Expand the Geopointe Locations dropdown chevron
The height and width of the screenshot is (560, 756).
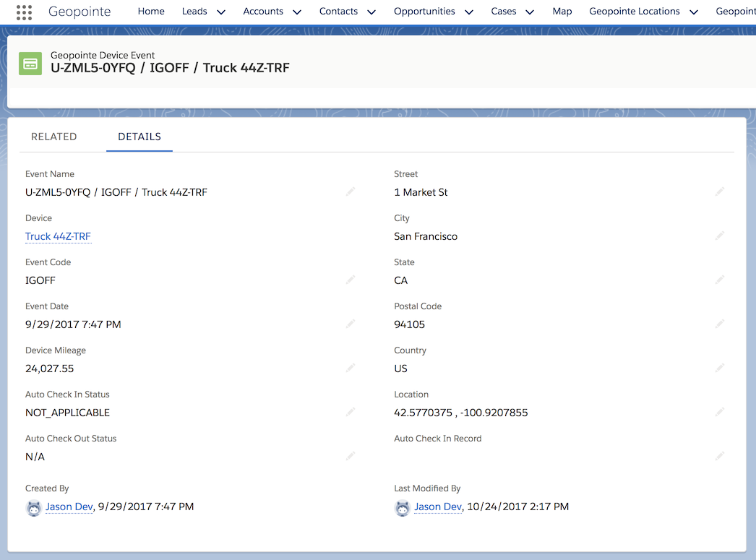point(694,12)
